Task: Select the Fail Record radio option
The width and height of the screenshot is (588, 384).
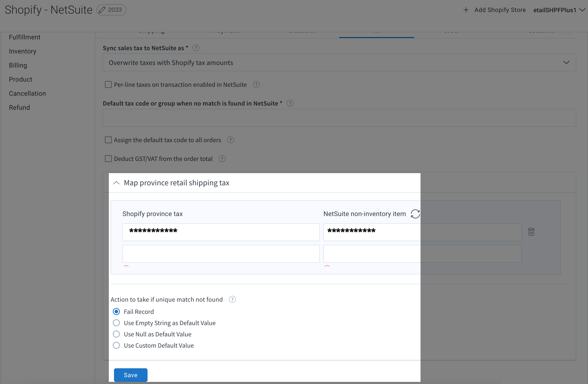Action: [116, 312]
